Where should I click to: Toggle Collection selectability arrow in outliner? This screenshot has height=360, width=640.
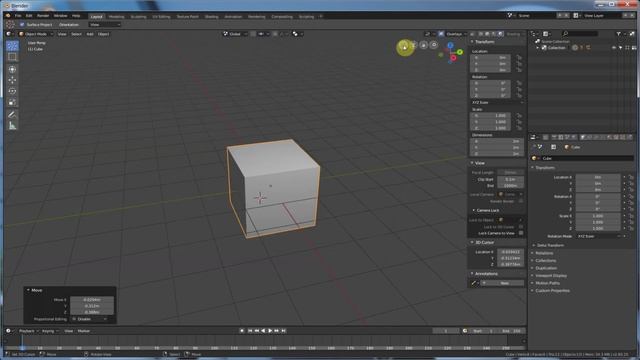tap(620, 48)
